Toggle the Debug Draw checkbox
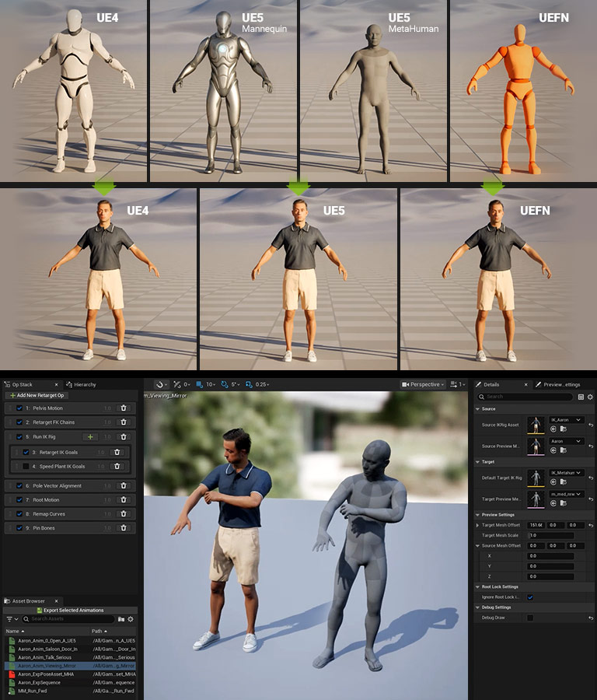This screenshot has height=700, width=597. pyautogui.click(x=530, y=618)
